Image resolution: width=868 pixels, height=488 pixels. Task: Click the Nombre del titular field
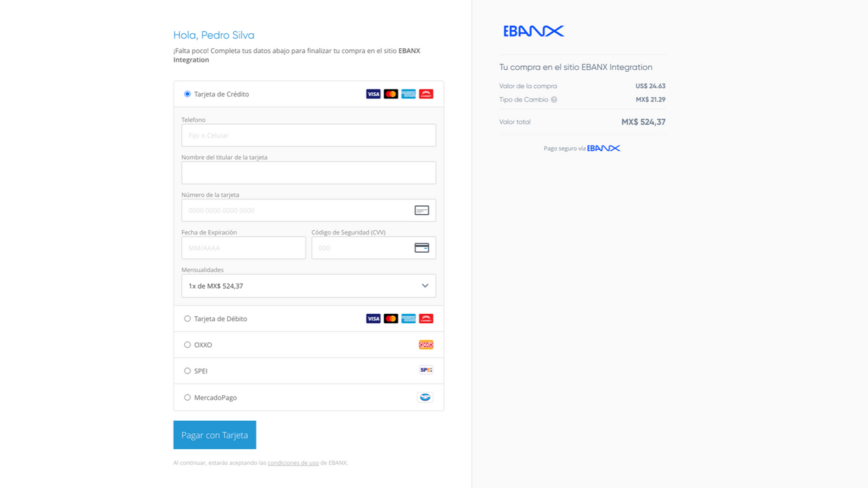[x=309, y=172]
